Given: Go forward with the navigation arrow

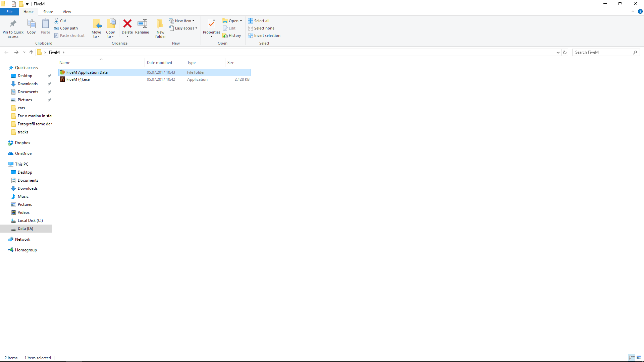Looking at the screenshot, I should (x=16, y=52).
